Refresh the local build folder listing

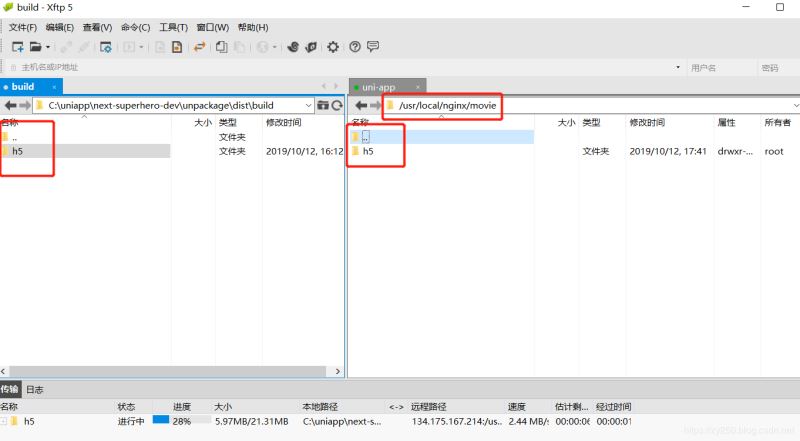pyautogui.click(x=337, y=105)
